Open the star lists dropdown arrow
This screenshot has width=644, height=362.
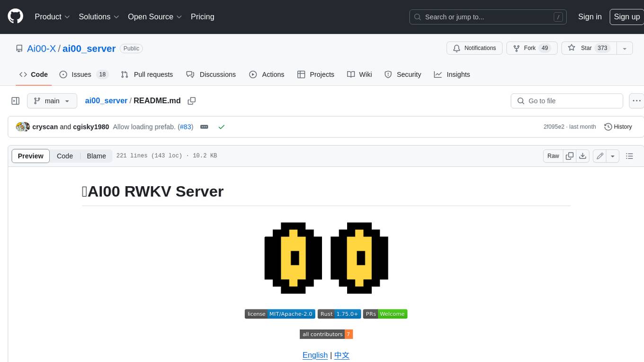point(625,48)
